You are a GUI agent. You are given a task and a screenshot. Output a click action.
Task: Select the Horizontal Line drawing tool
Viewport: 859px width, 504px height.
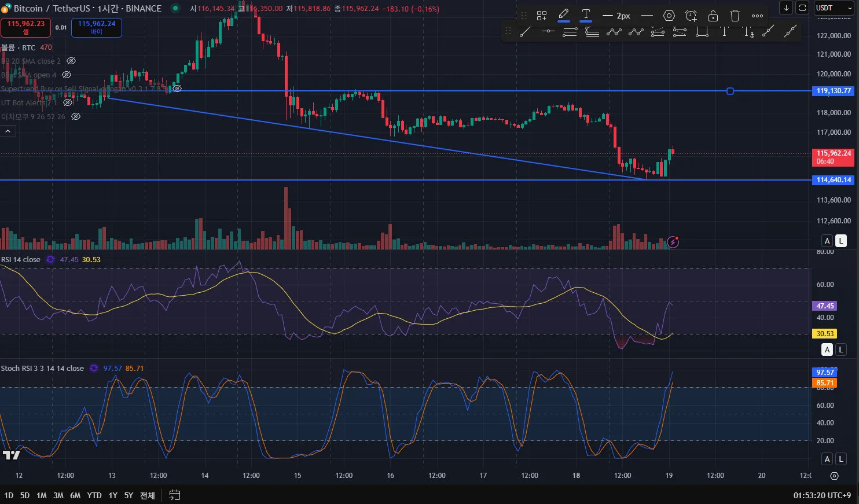[x=548, y=32]
